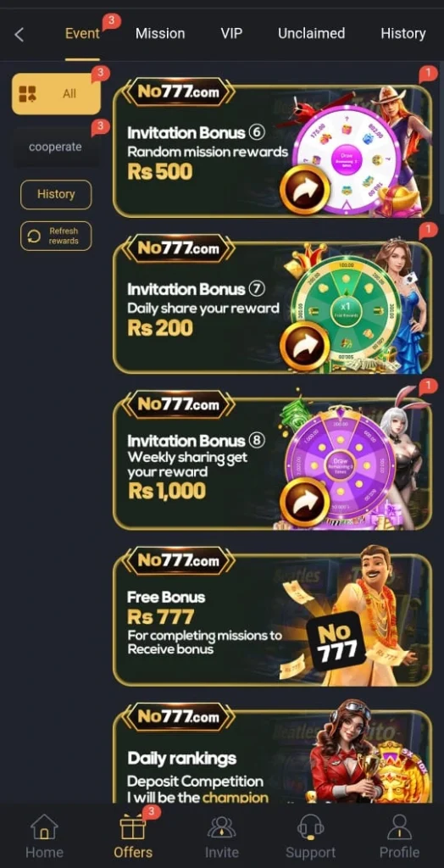Open the Home icon in bottom bar
The width and height of the screenshot is (444, 868).
click(x=44, y=827)
